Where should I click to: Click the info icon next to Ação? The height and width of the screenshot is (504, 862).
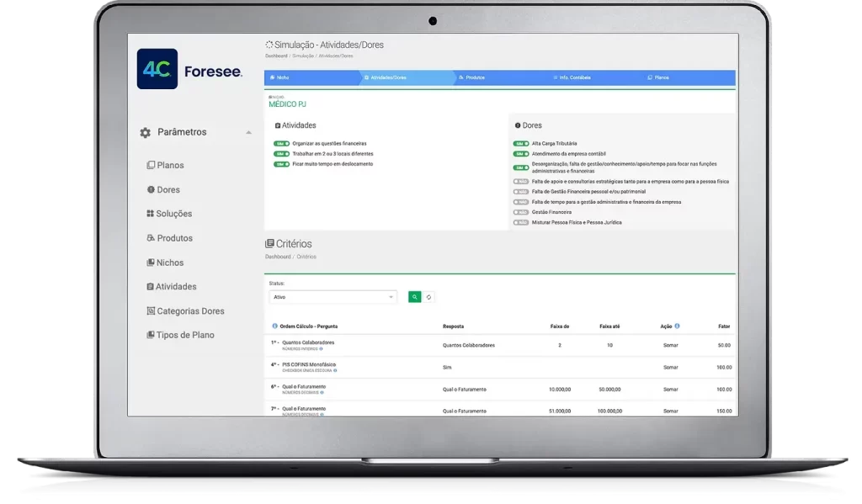677,326
